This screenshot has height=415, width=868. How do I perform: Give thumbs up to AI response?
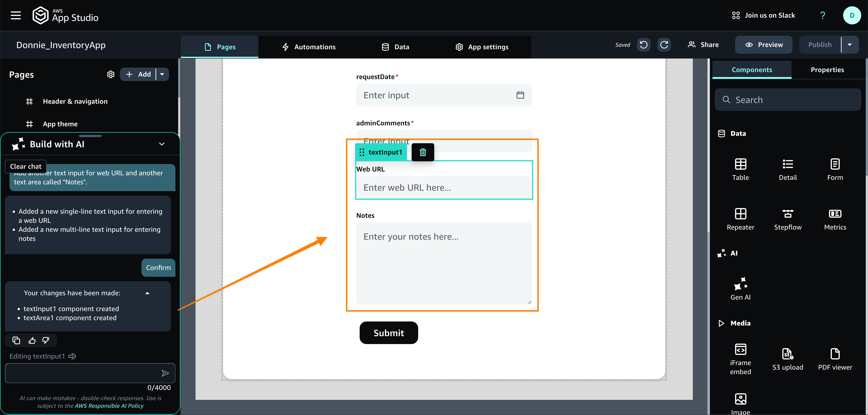coord(32,340)
